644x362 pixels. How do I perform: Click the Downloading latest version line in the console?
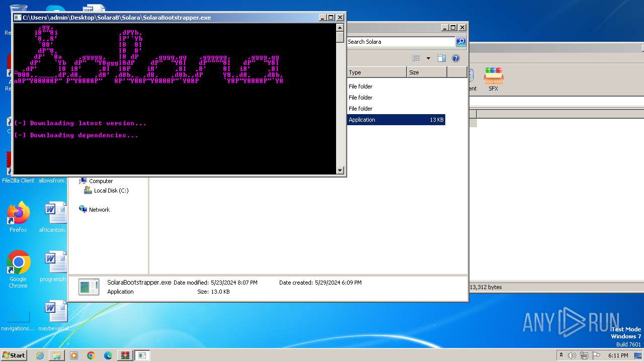pos(80,123)
